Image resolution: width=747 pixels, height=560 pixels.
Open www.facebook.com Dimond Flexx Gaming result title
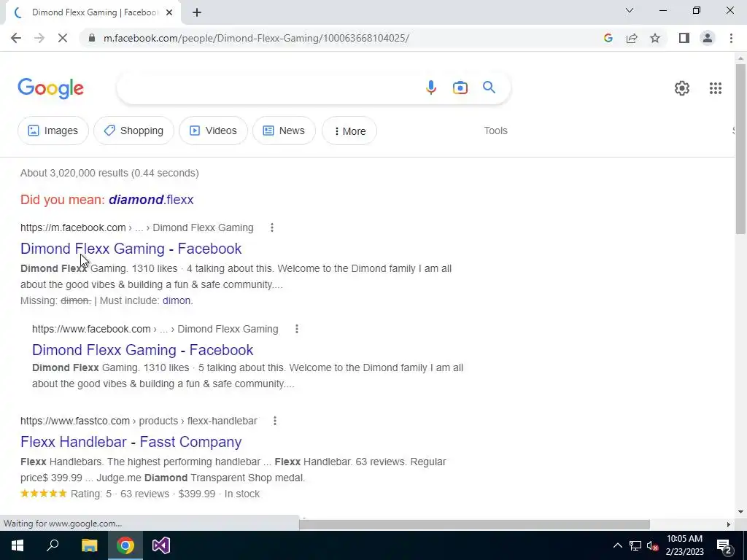[x=142, y=350]
